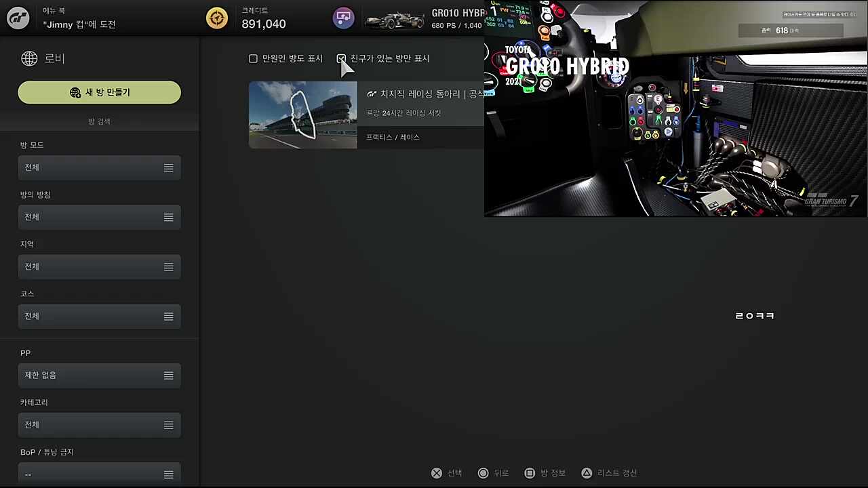Expand the 지역 region dropdown

[99, 266]
